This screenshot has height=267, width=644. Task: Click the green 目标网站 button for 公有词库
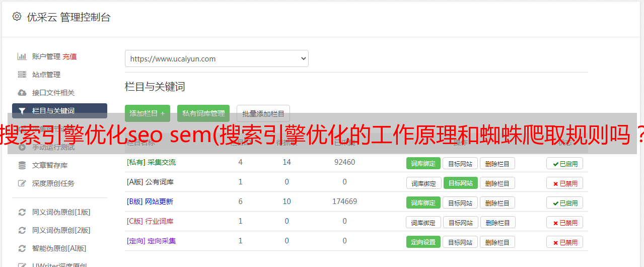point(461,183)
